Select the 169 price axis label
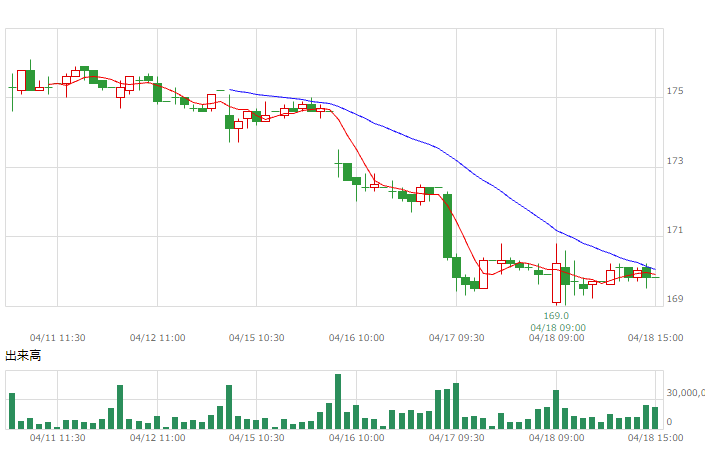The width and height of the screenshot is (705, 450). 675,299
